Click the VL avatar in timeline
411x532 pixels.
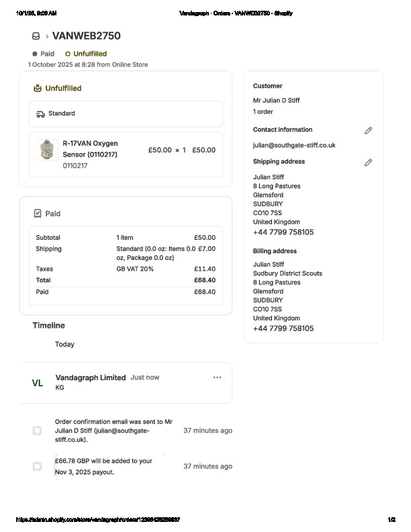coord(38,383)
